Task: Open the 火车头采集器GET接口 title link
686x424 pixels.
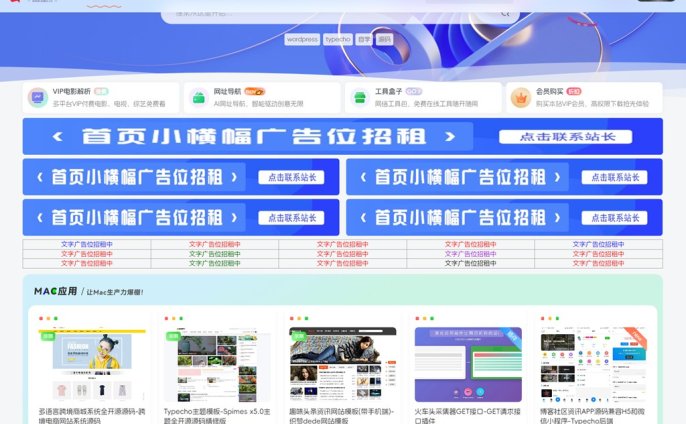Action: point(468,416)
